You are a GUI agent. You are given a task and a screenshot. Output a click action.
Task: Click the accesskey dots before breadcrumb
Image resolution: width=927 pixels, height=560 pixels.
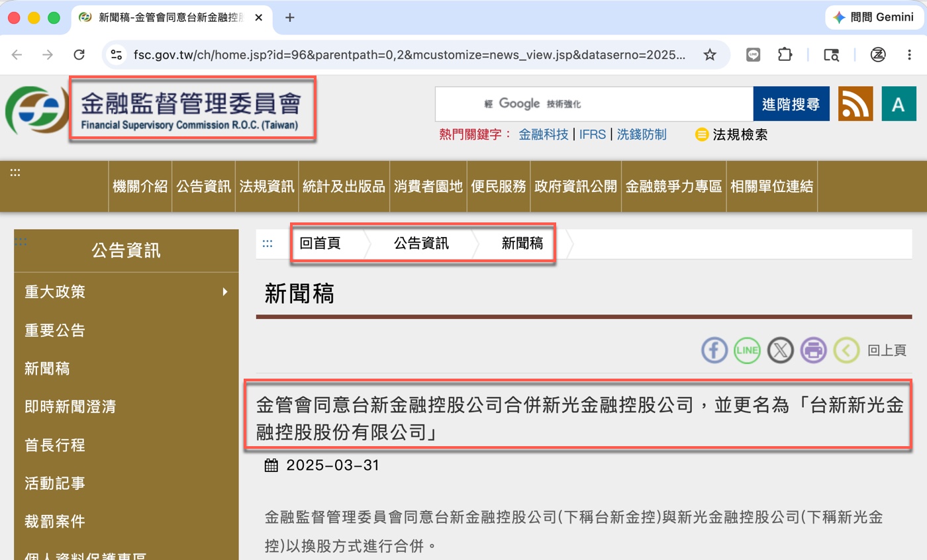click(x=268, y=244)
